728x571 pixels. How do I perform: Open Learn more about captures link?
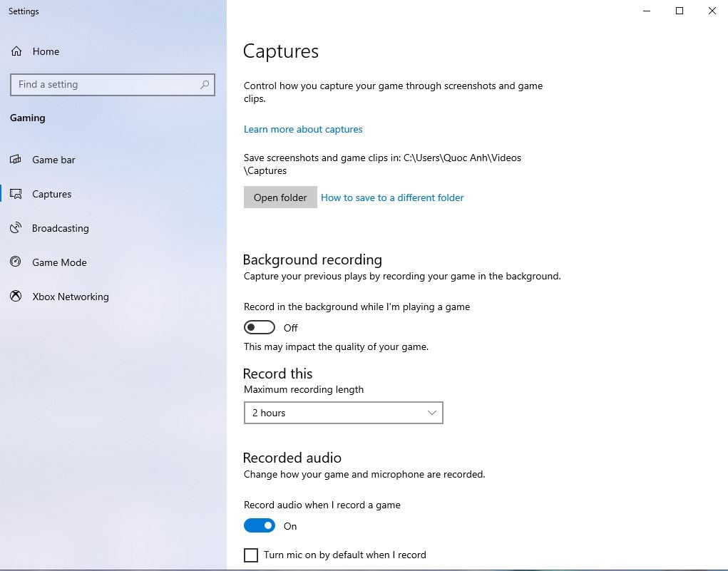tap(303, 129)
